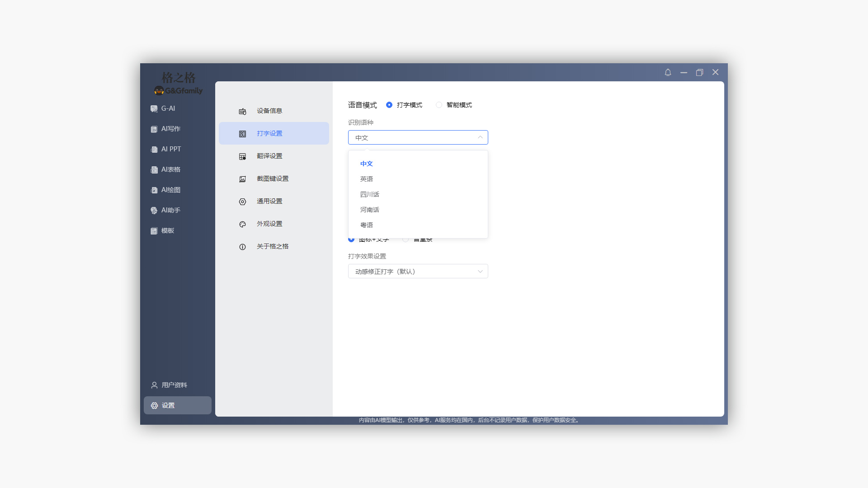Screen dimensions: 868x488
Task: Click the notification bell icon
Action: (668, 72)
